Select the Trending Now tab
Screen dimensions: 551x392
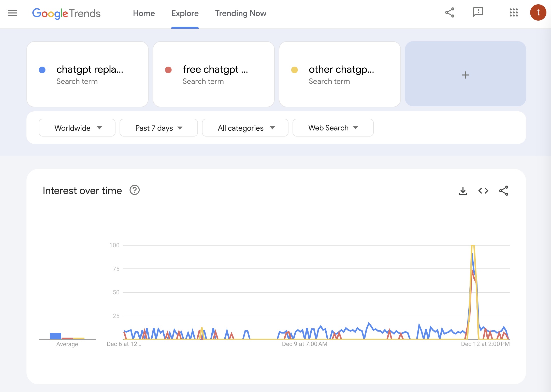click(241, 13)
